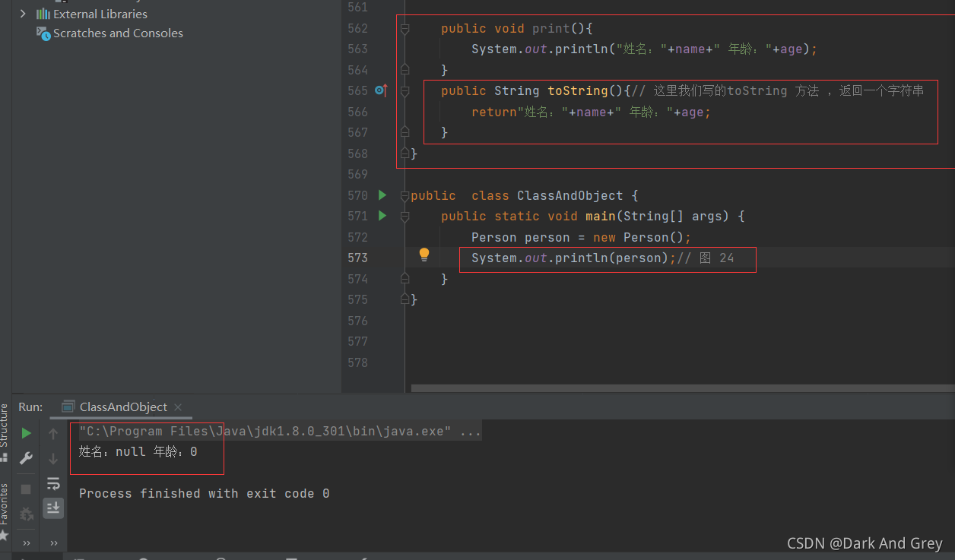
Task: Collapse the toString() method fold at line 565
Action: 405,91
